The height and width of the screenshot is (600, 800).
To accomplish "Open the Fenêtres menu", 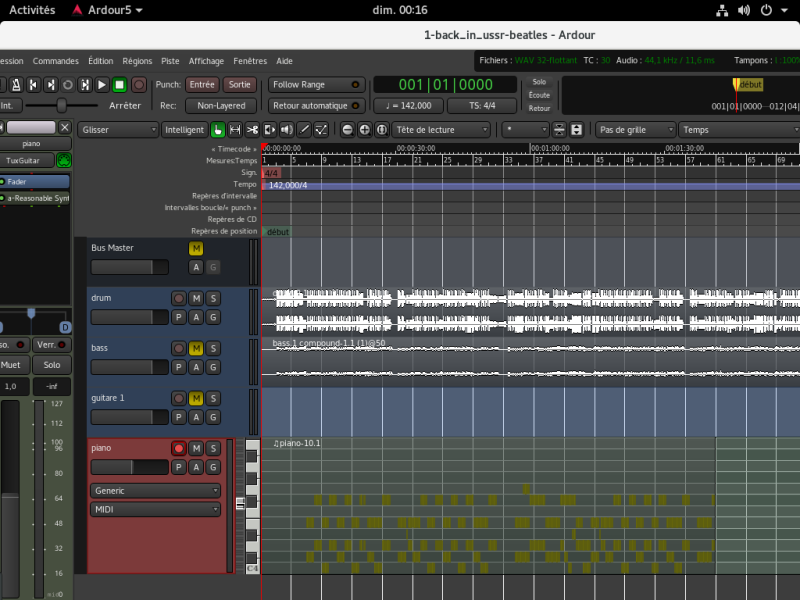I will pos(251,61).
